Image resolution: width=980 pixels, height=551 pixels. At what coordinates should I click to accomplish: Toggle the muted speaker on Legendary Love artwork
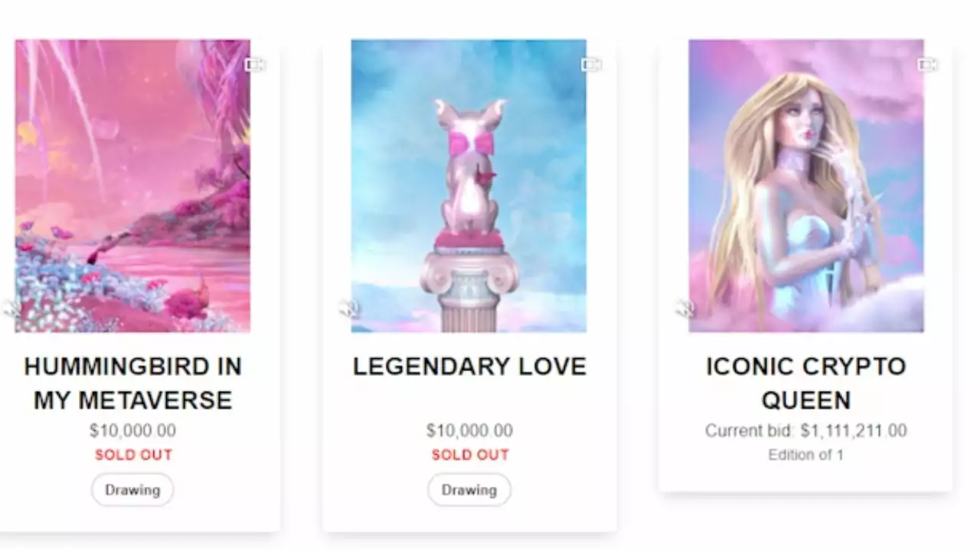click(x=349, y=308)
